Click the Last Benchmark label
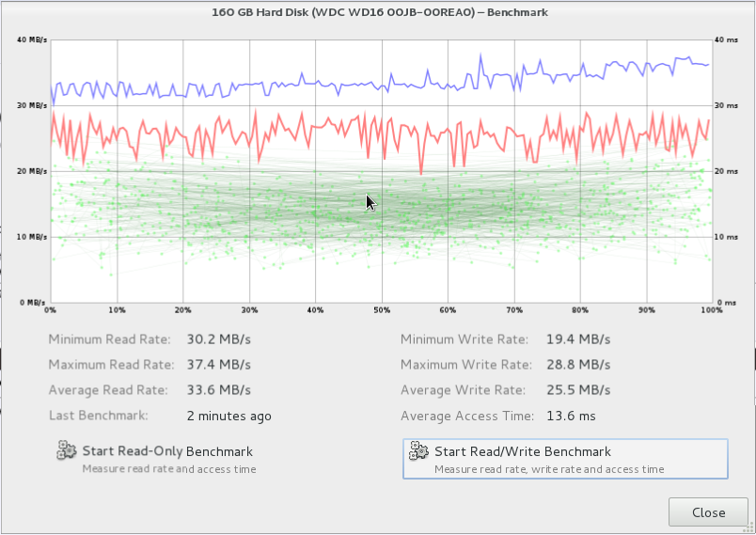The width and height of the screenshot is (756, 535). tap(99, 416)
